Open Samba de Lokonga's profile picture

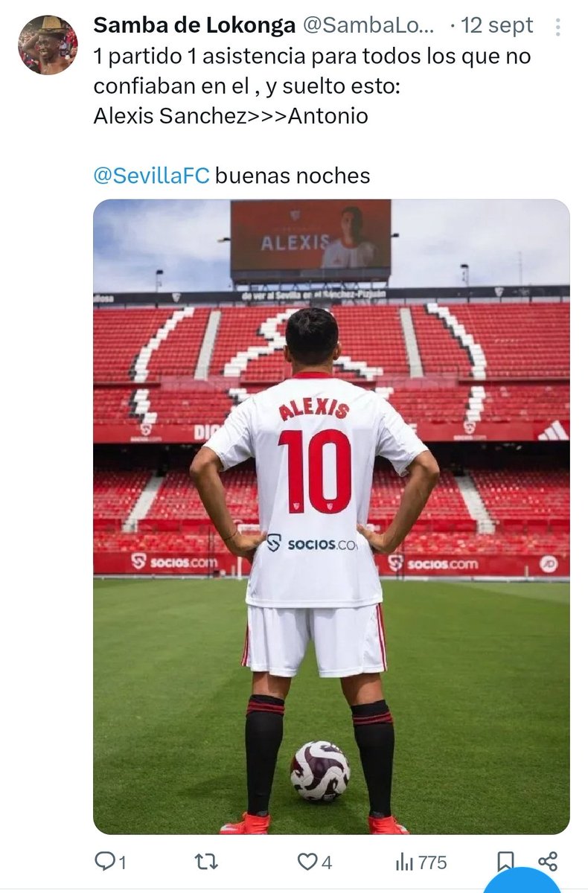(48, 45)
